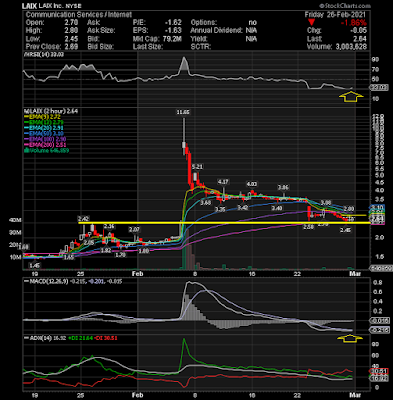Click the Prev Close label

(43, 47)
